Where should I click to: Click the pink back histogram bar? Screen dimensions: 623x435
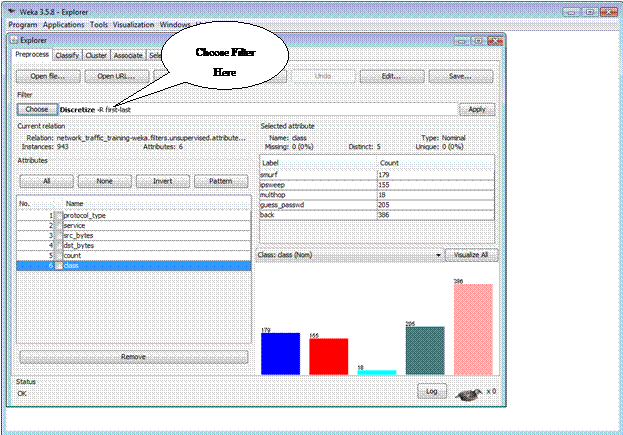pos(473,329)
